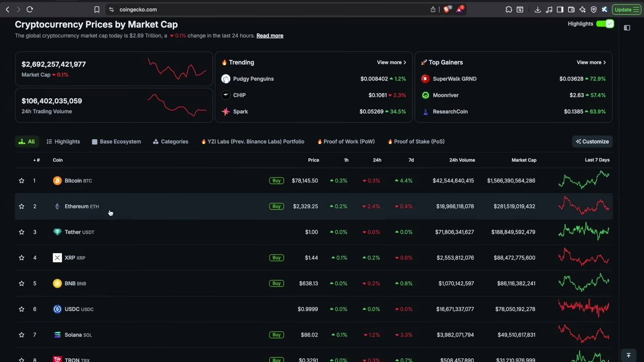Toggle the browser sidebar icon
This screenshot has height=362, width=644.
click(x=560, y=9)
